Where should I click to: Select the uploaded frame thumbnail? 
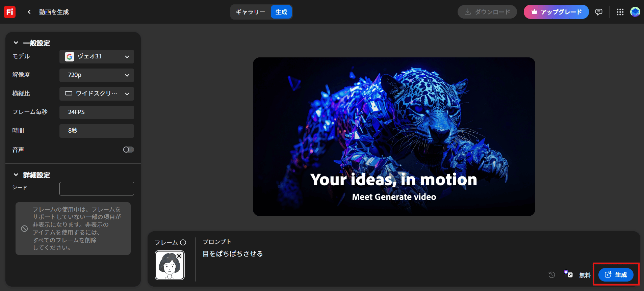[170, 265]
